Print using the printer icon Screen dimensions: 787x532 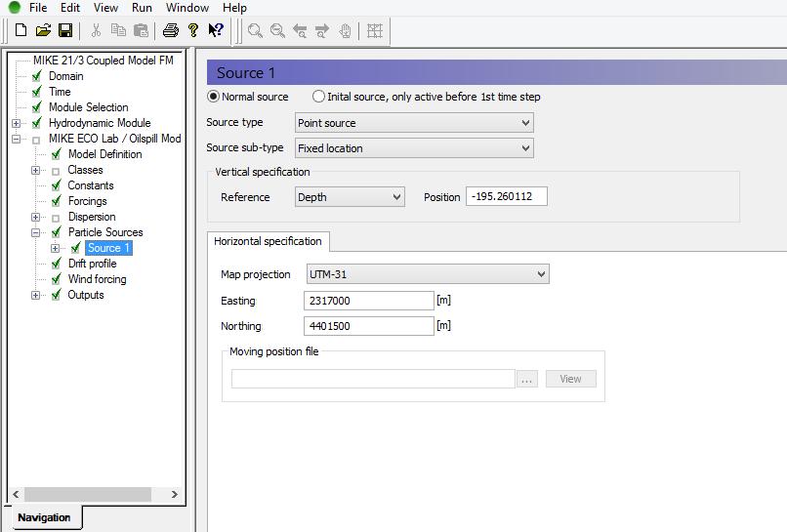pos(171,30)
